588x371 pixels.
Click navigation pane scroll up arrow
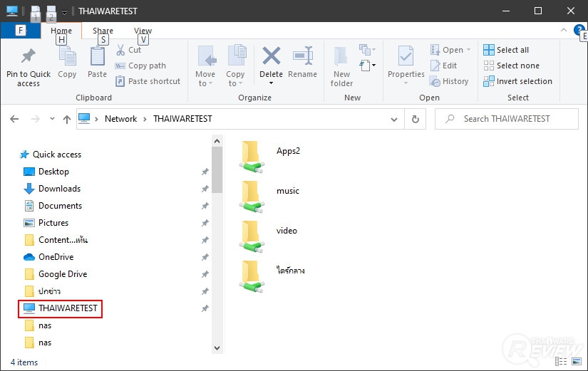tap(217, 141)
